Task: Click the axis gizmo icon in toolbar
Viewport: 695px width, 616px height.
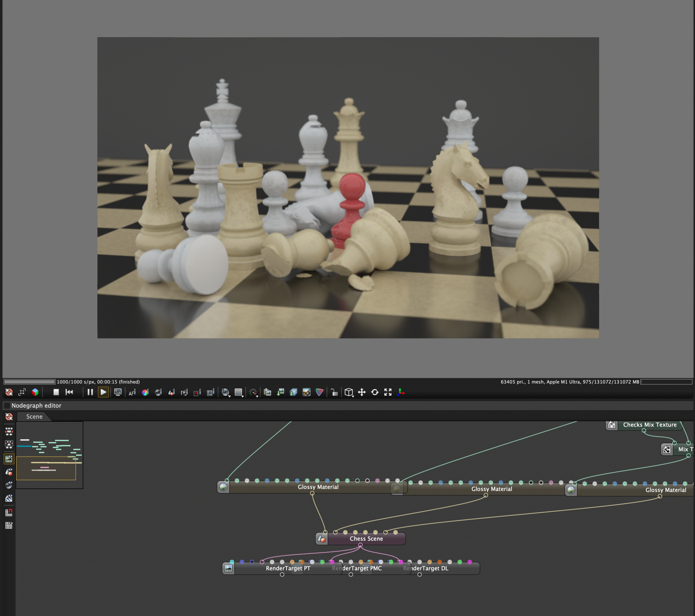Action: [x=401, y=392]
